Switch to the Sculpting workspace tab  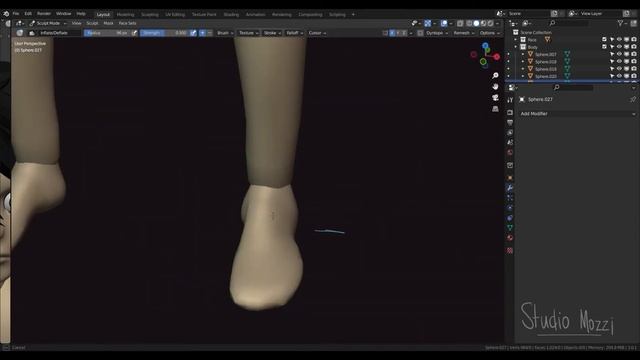(149, 14)
